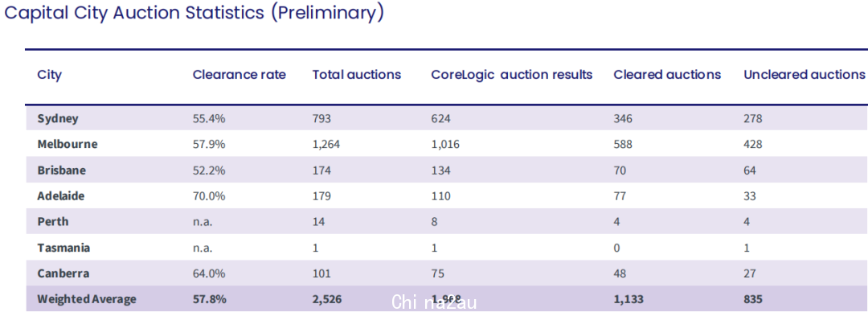
Task: Click Melbourne's 1,264 total auctions cell
Action: [x=326, y=145]
